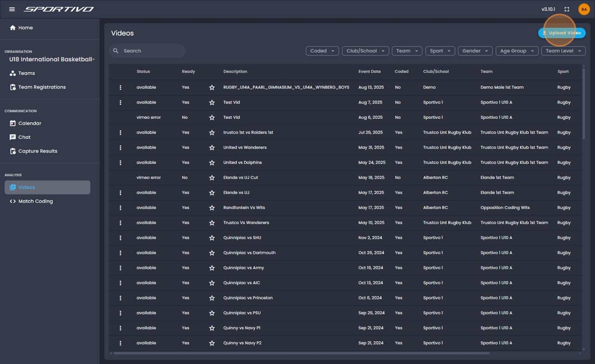
Task: Select Videos in the Analysis section
Action: click(x=47, y=188)
